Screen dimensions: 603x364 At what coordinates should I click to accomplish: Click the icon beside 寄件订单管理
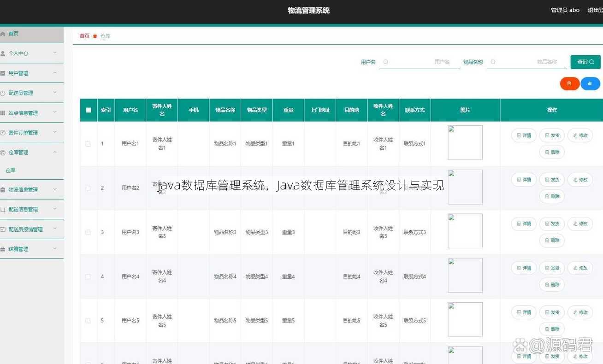point(3,133)
